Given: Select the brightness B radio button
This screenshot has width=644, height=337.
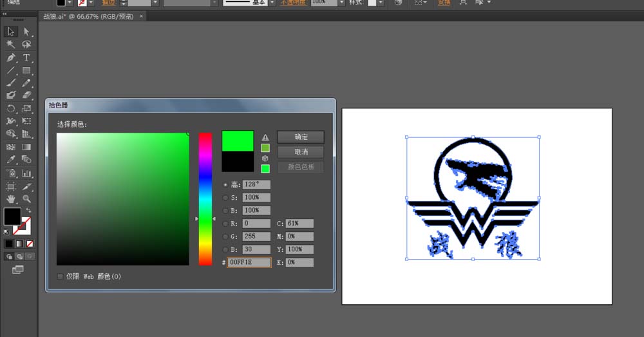Looking at the screenshot, I should coord(225,211).
